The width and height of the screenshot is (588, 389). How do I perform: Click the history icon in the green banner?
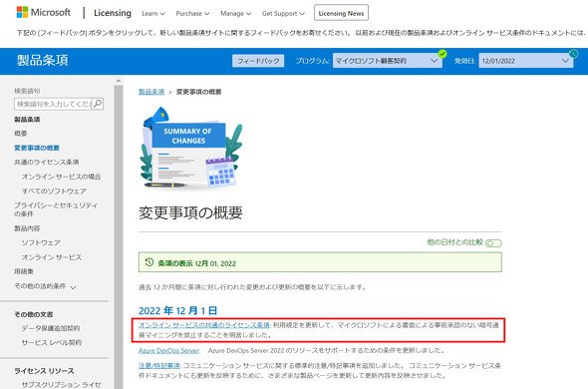tap(149, 262)
